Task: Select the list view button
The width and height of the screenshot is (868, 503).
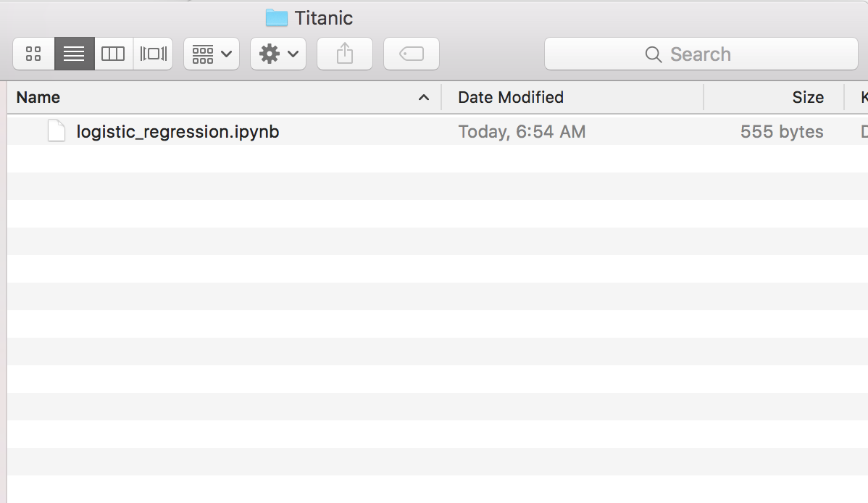Action: pyautogui.click(x=74, y=54)
